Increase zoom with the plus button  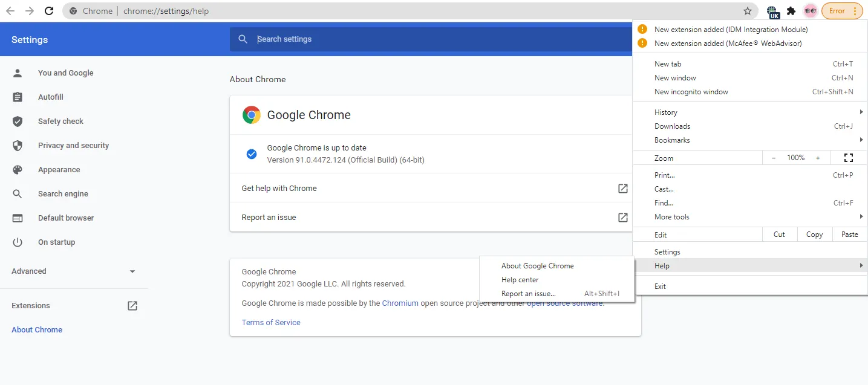[818, 158]
